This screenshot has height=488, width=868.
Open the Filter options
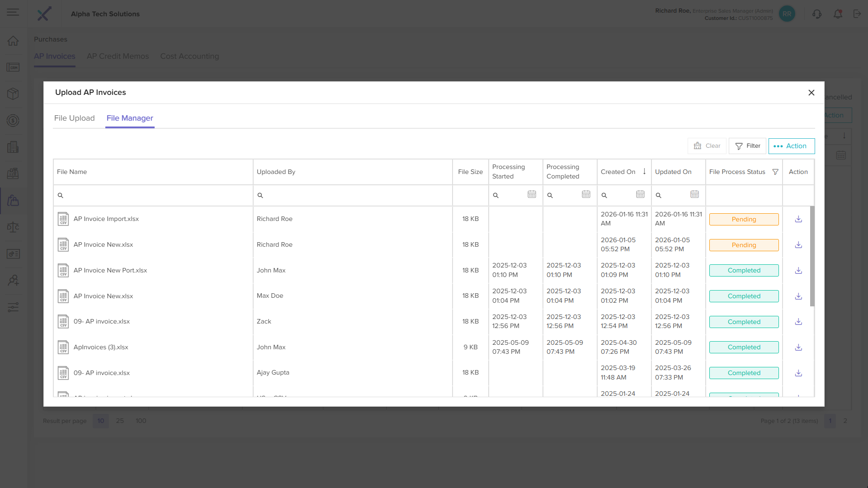pyautogui.click(x=747, y=146)
